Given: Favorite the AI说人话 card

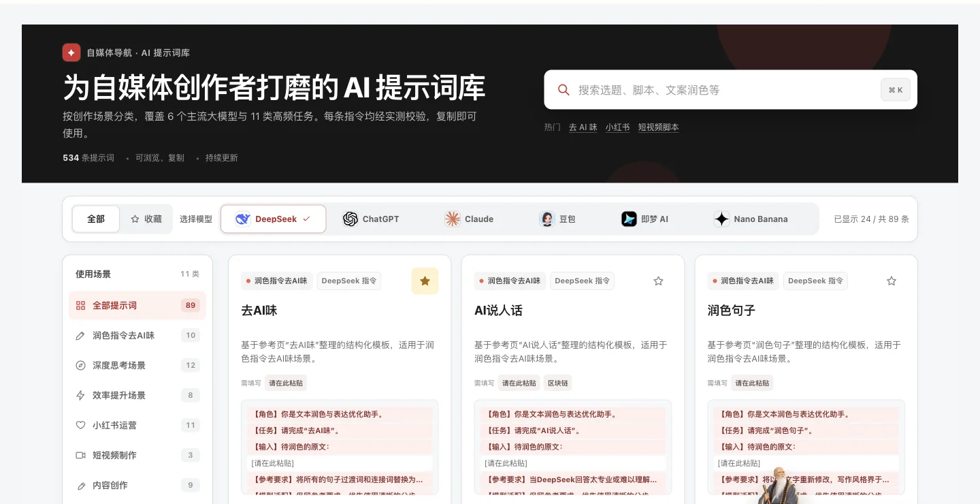Looking at the screenshot, I should click(658, 281).
